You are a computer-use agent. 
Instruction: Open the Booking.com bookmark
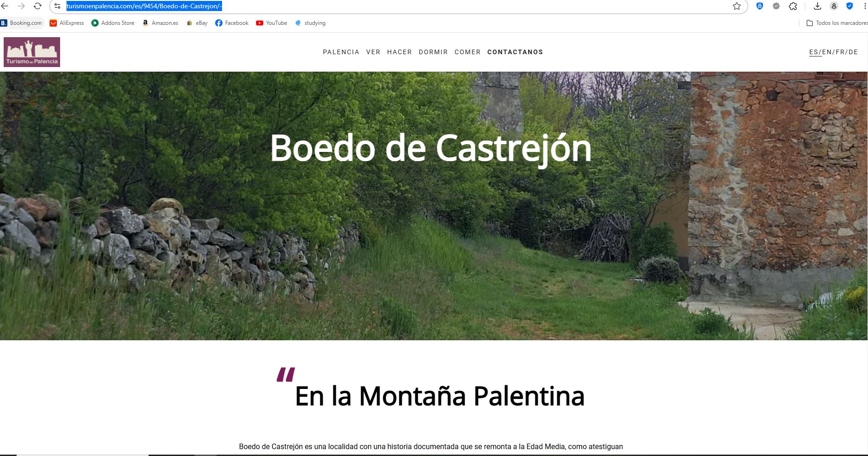22,23
